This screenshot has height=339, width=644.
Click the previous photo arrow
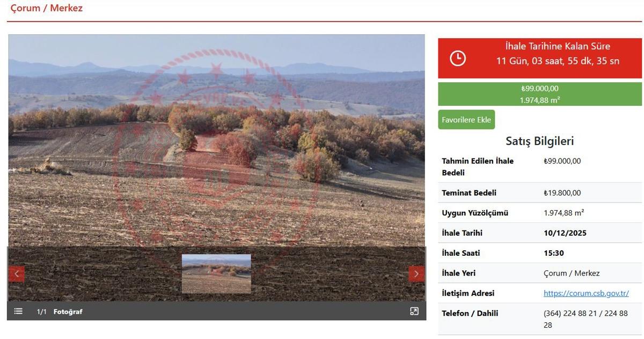(16, 273)
